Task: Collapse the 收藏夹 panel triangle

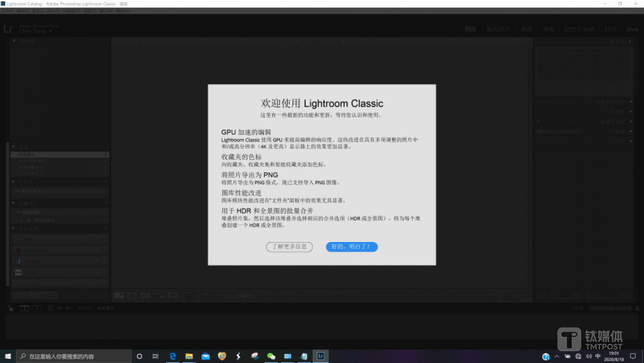Action: pos(13,203)
